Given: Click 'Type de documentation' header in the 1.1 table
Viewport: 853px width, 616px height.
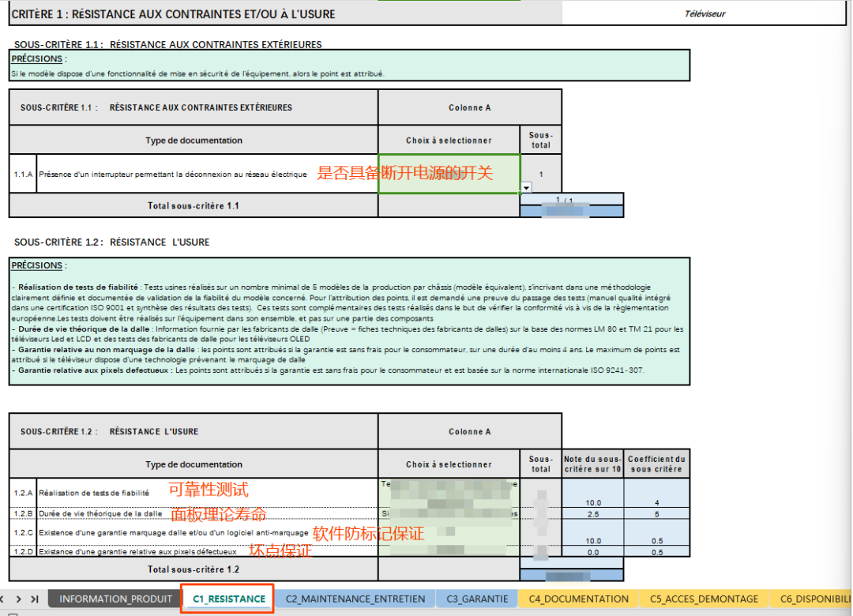Looking at the screenshot, I should [194, 141].
